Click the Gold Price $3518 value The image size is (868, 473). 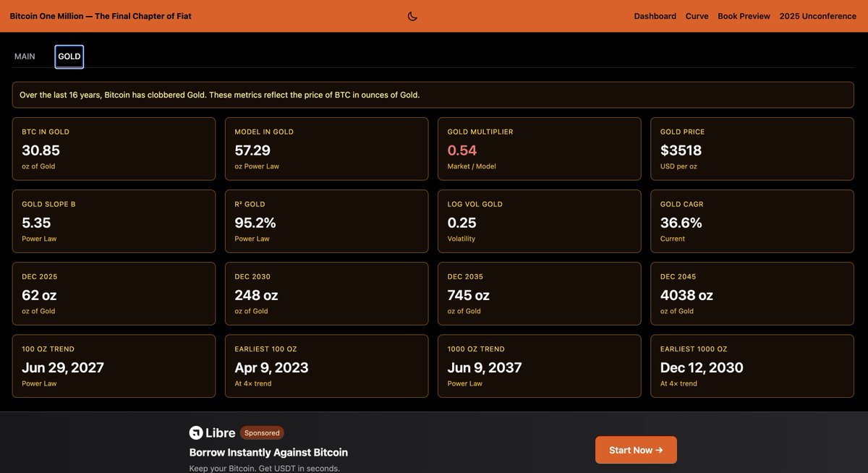pyautogui.click(x=681, y=150)
